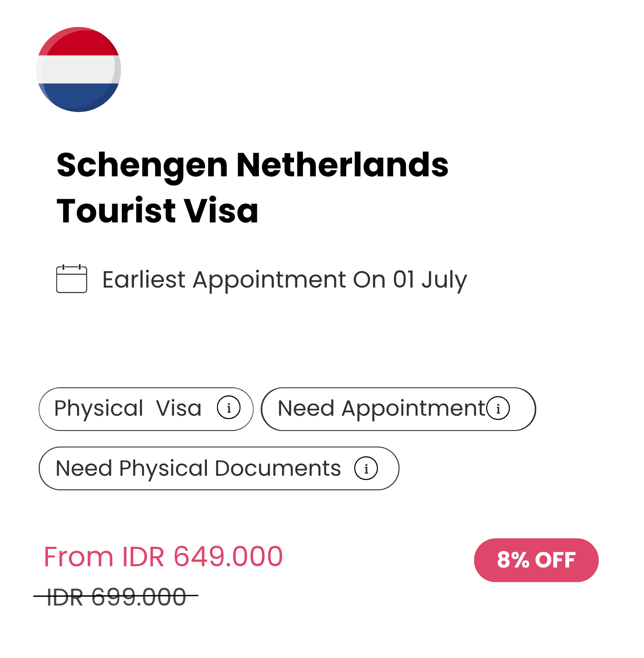Select the Need Physical Documents tag label
The width and height of the screenshot is (644, 658).
[198, 469]
